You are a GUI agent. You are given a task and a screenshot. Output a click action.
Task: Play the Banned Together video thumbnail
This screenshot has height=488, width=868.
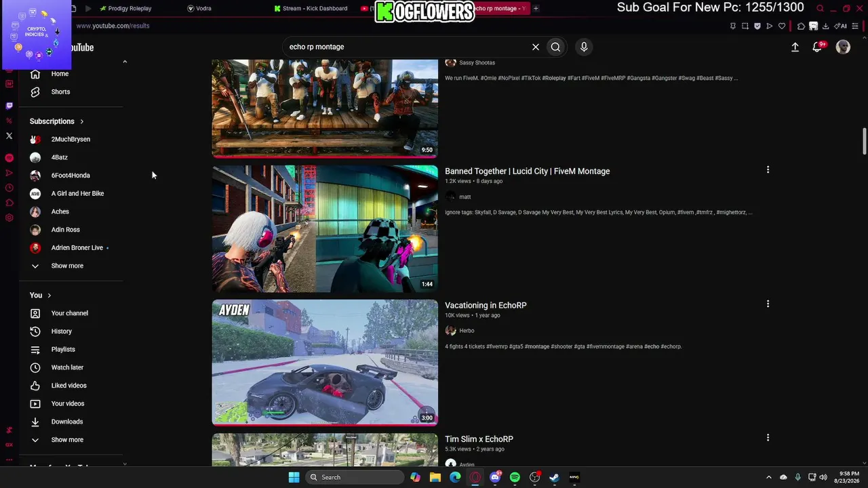325,229
